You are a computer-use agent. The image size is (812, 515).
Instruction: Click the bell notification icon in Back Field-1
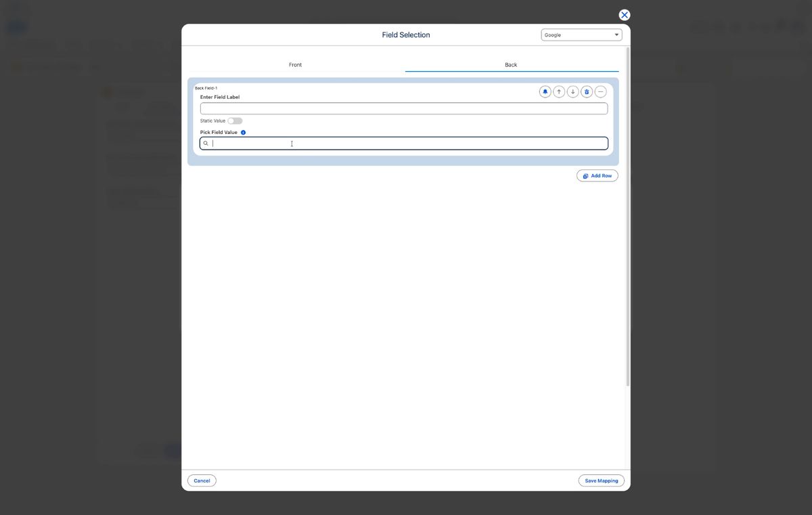tap(545, 92)
